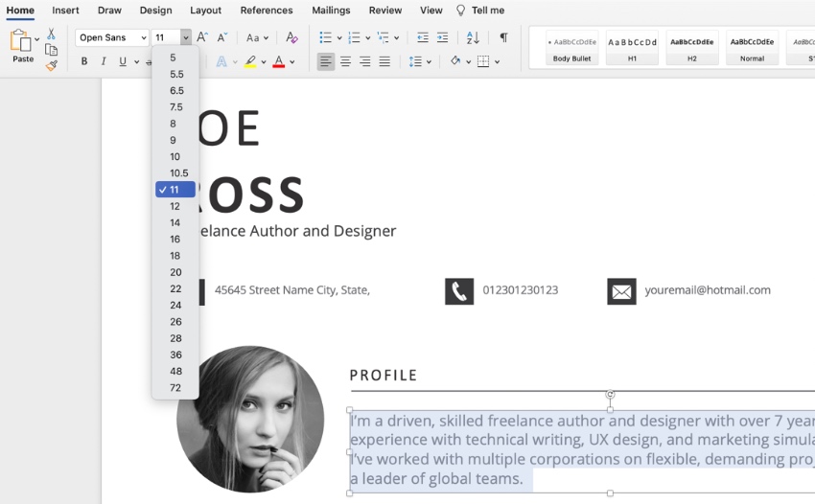
Task: Pick font size 24
Action: point(175,306)
